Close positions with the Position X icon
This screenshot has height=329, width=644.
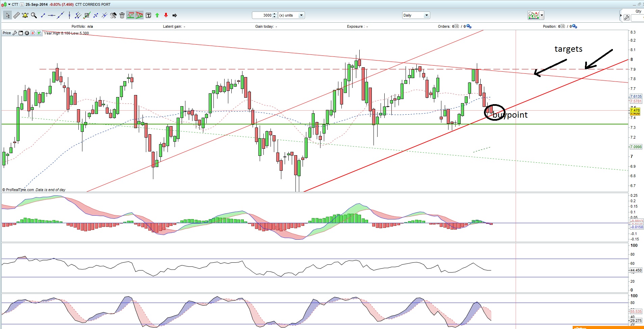pyautogui.click(x=563, y=26)
